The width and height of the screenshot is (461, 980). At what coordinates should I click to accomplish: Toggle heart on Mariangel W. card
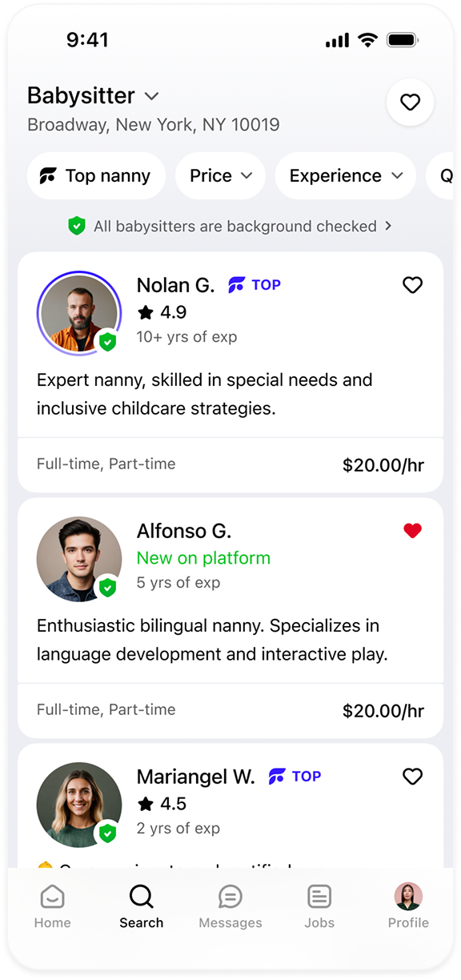point(412,777)
